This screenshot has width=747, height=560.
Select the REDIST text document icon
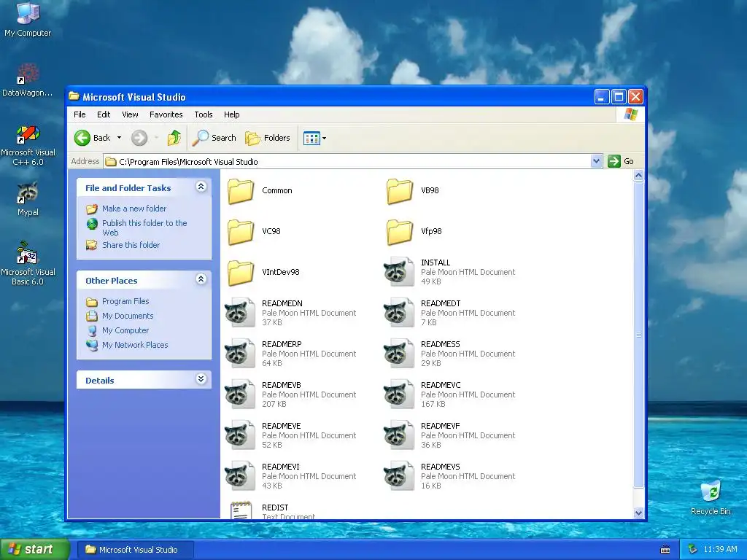[x=241, y=510]
